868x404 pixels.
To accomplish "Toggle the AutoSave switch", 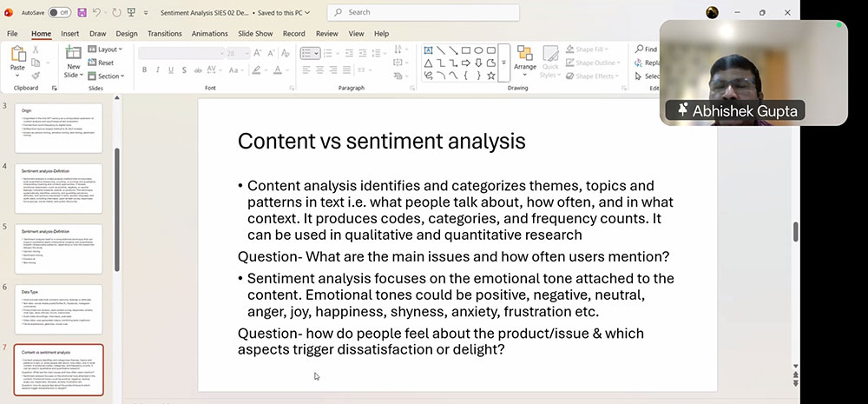I will point(59,13).
